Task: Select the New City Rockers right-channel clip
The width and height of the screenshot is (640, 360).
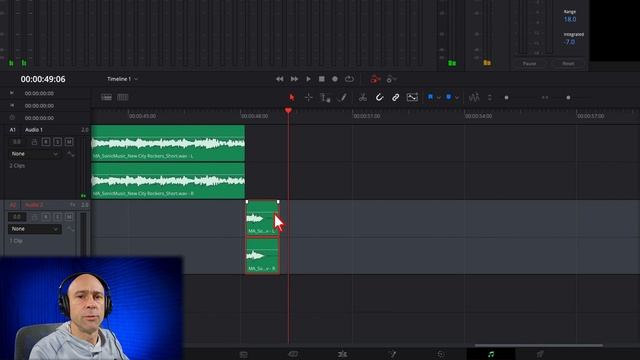Action: pyautogui.click(x=168, y=180)
